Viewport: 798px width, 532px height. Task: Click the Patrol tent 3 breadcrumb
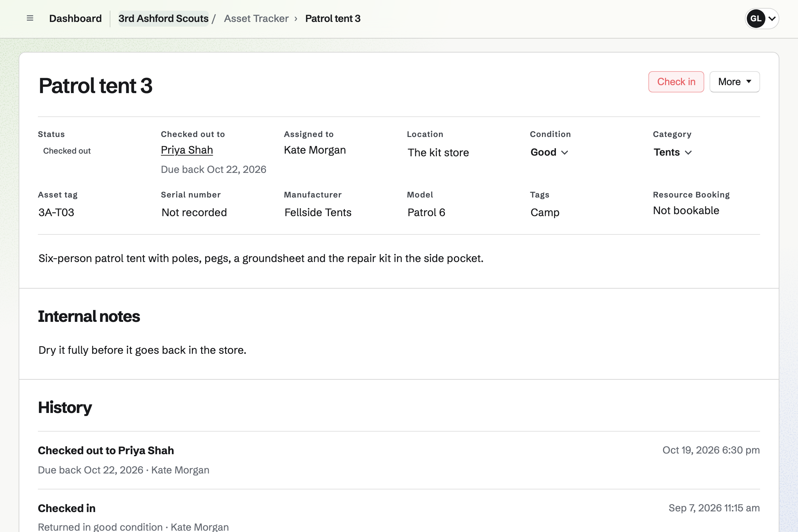(333, 18)
